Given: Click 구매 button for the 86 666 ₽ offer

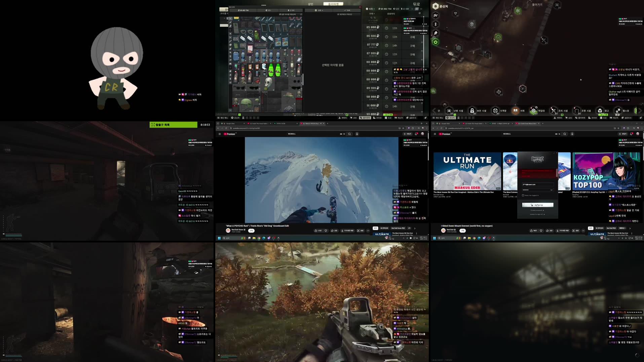Looking at the screenshot, I should (412, 37).
